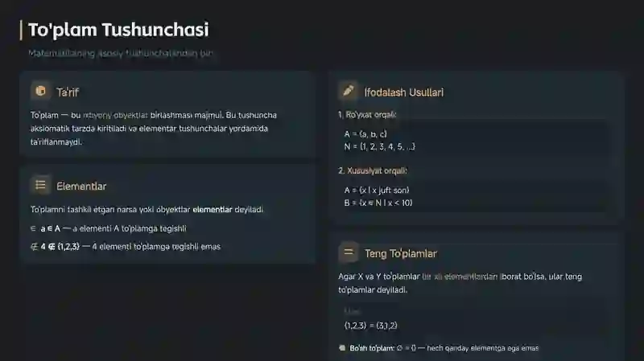Screen dimensions: 644x361
Task: Click the N = {1, 2, 3, 4, 5, ...} line
Action: click(379, 146)
